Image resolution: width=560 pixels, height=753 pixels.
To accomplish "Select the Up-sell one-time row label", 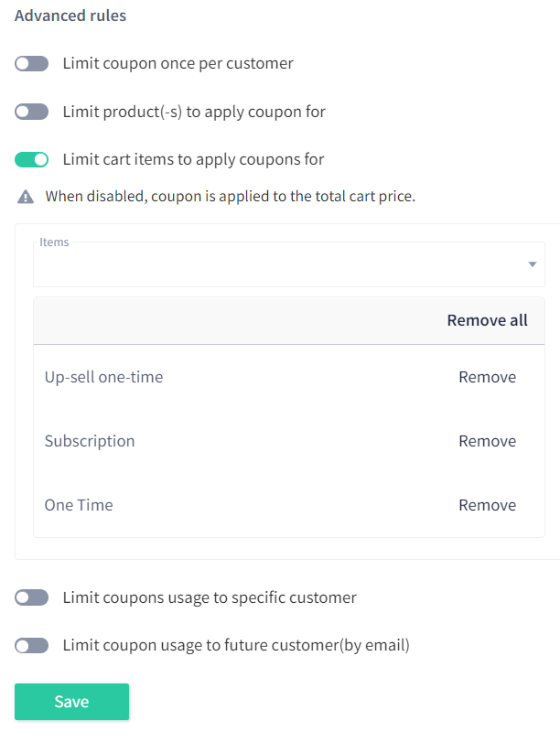I will coord(103,377).
